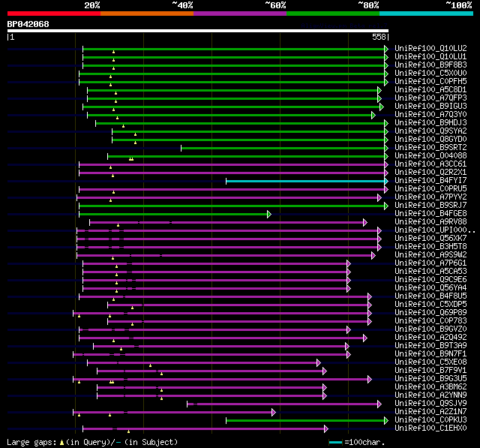The image size is (480, 448).
Task: Select the UniRef100_C0PKU3 hit name
Action: (x=430, y=420)
